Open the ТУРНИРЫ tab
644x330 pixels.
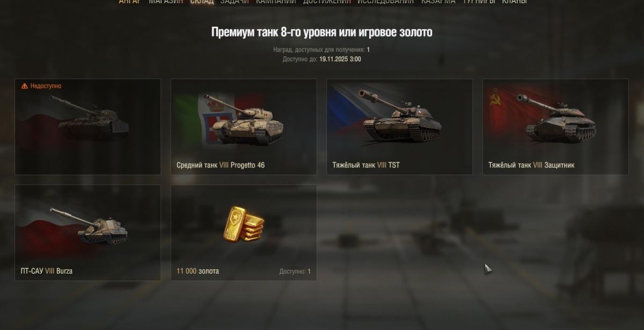coord(479,2)
